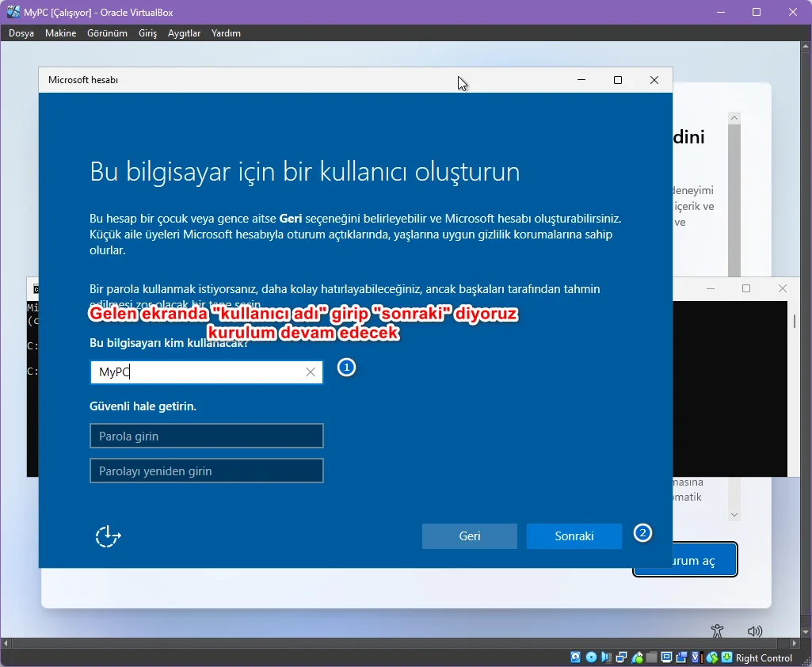812x667 pixels.
Task: Click the VirtualBox hard disk activity icon
Action: [x=575, y=657]
